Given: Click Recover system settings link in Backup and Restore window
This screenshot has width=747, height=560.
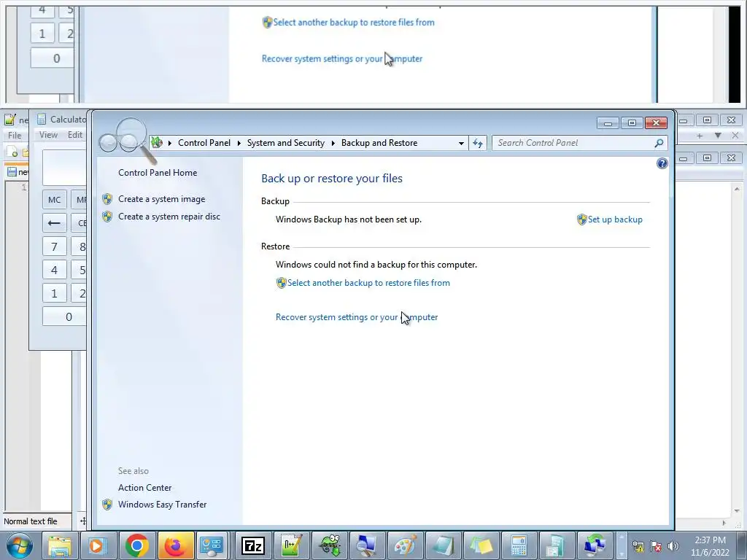Looking at the screenshot, I should pyautogui.click(x=356, y=317).
